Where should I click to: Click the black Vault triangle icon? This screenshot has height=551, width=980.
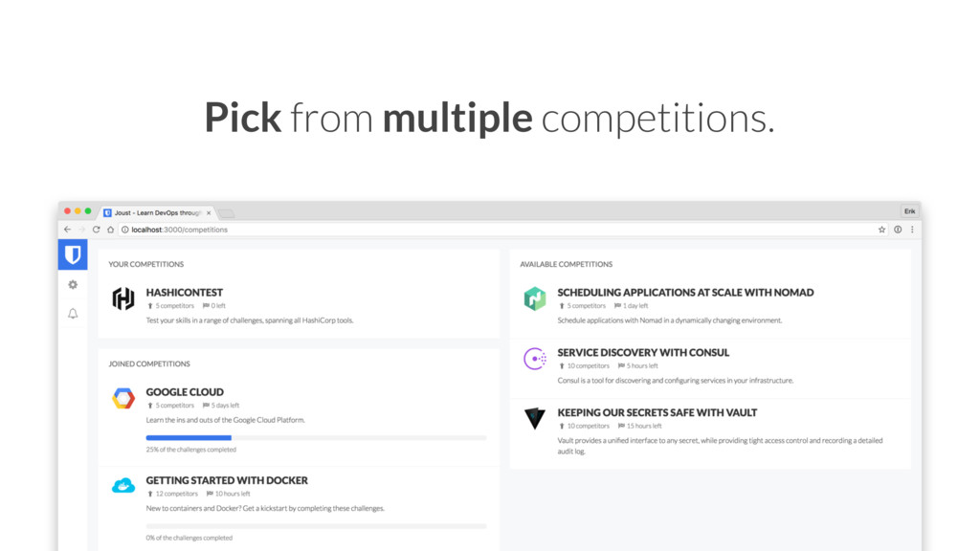[x=535, y=418]
